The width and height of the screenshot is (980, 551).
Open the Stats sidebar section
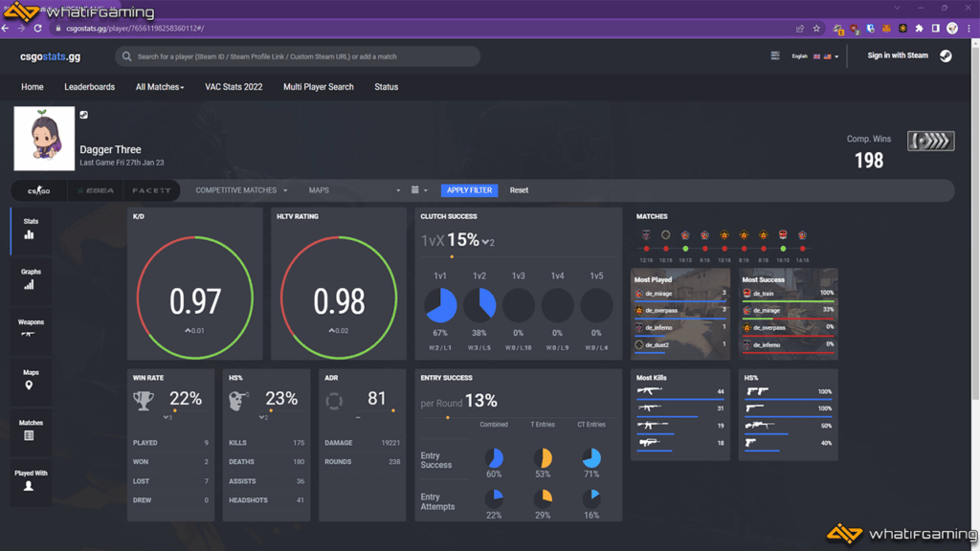coord(30,230)
